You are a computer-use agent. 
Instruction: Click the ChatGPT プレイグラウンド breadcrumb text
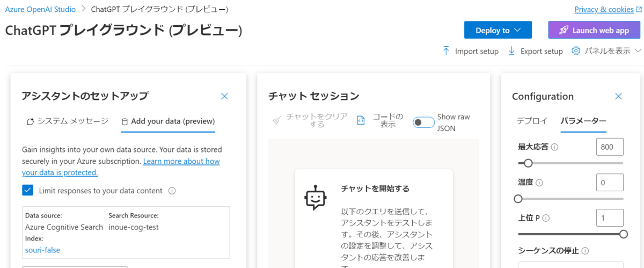click(159, 9)
